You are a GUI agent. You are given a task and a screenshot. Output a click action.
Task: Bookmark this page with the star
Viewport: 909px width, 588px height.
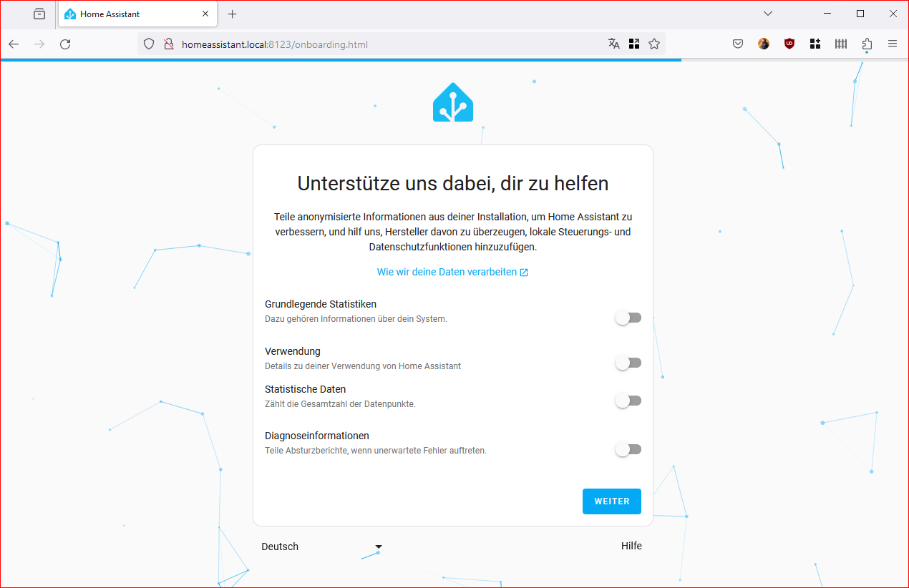point(654,44)
